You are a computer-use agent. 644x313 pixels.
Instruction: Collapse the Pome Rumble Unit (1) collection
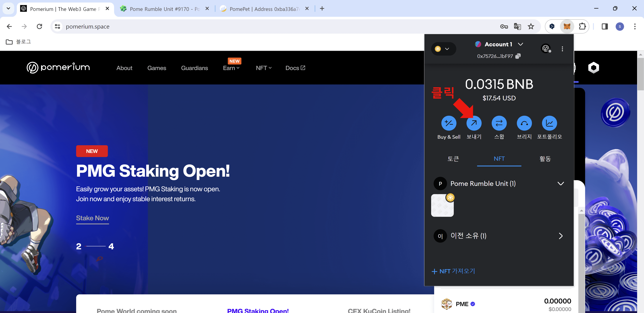tap(561, 183)
